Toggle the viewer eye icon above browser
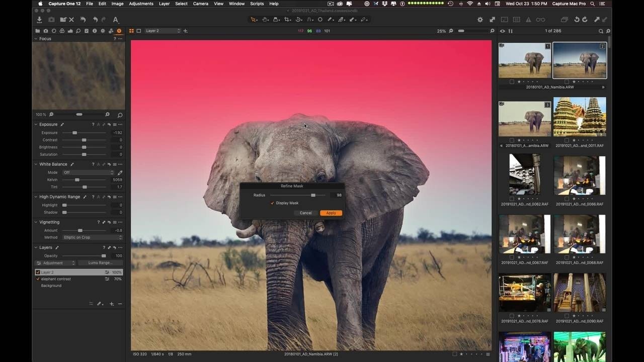Image resolution: width=644 pixels, height=362 pixels. [x=502, y=31]
